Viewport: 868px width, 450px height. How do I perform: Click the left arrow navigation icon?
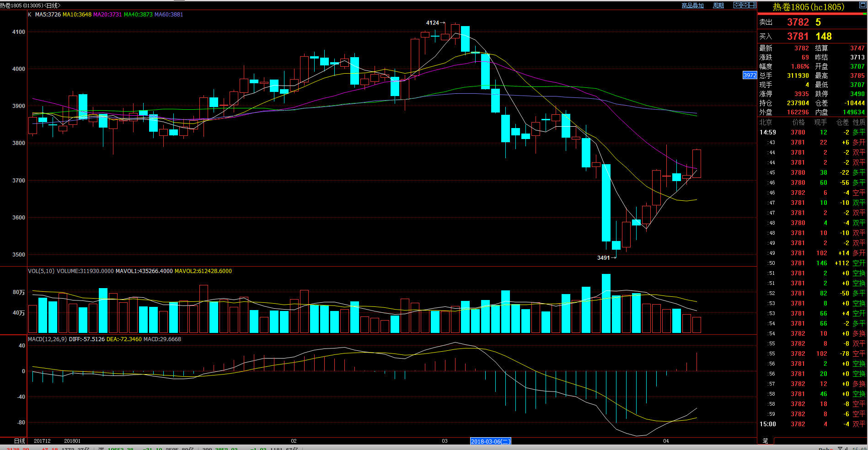coord(737,5)
